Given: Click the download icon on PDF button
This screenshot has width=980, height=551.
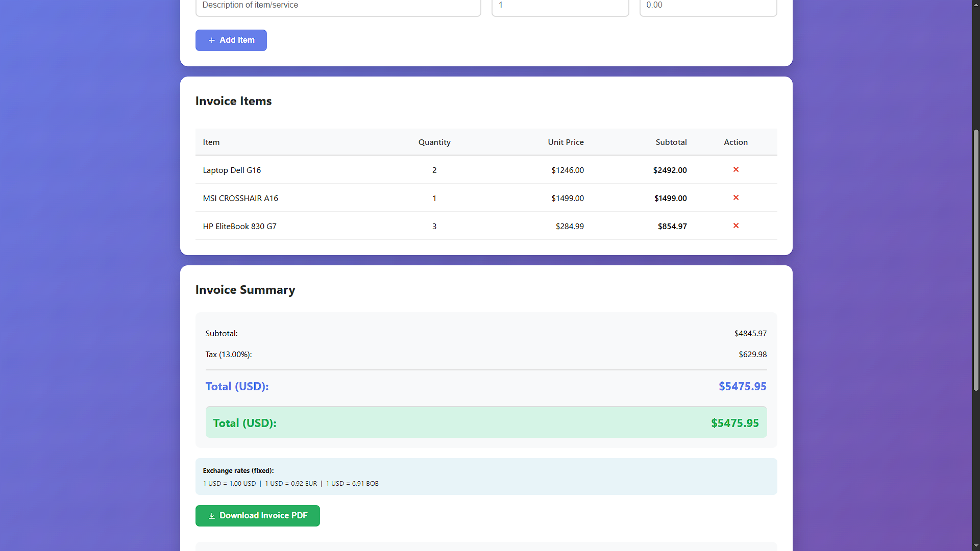Looking at the screenshot, I should pos(211,516).
